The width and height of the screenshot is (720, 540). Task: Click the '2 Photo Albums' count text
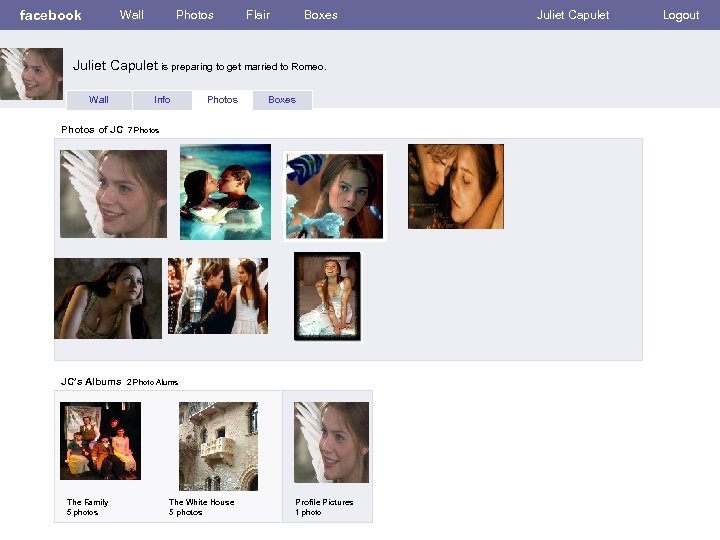152,382
